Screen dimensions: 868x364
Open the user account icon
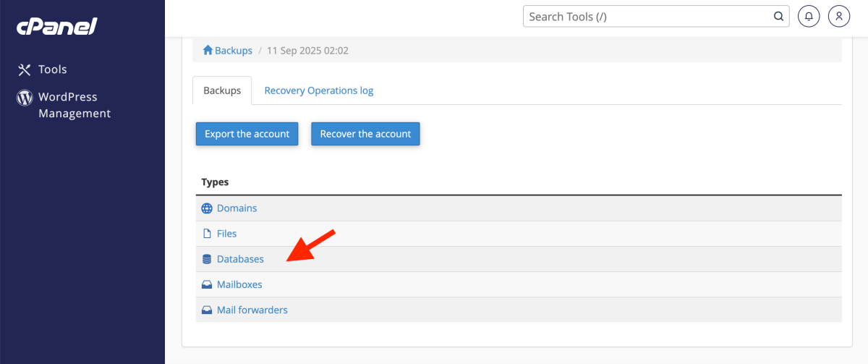[x=838, y=16]
